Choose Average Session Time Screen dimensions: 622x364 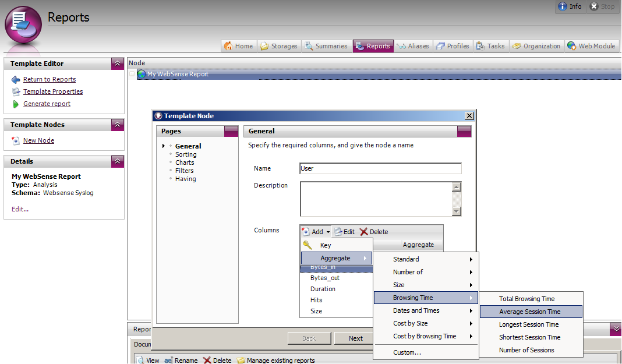[x=531, y=312]
